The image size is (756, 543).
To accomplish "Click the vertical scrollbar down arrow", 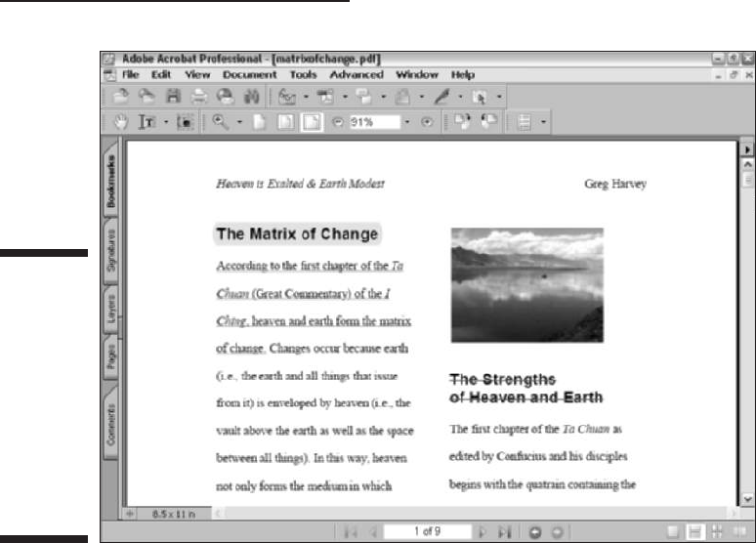I will point(747,500).
